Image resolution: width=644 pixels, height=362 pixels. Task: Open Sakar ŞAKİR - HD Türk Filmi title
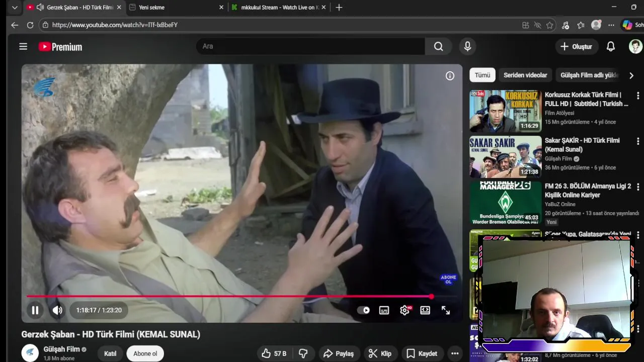point(582,145)
